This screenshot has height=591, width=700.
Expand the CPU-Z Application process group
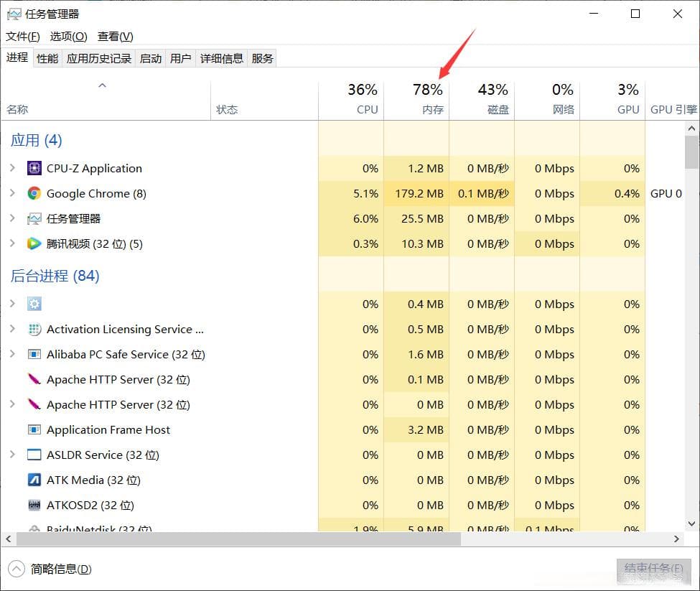point(12,168)
